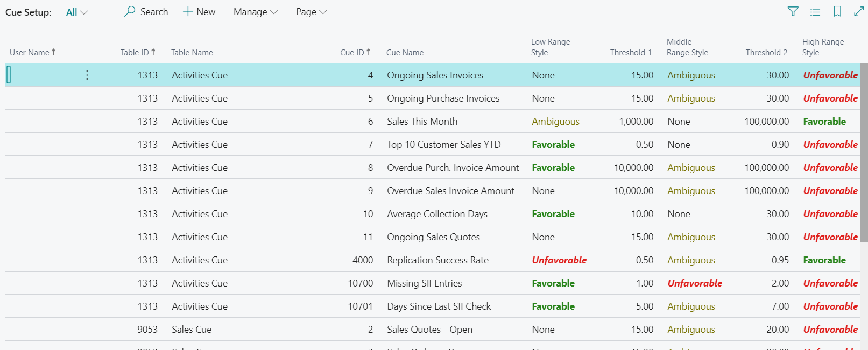Show the list view icon
This screenshot has width=868, height=350.
tap(815, 12)
